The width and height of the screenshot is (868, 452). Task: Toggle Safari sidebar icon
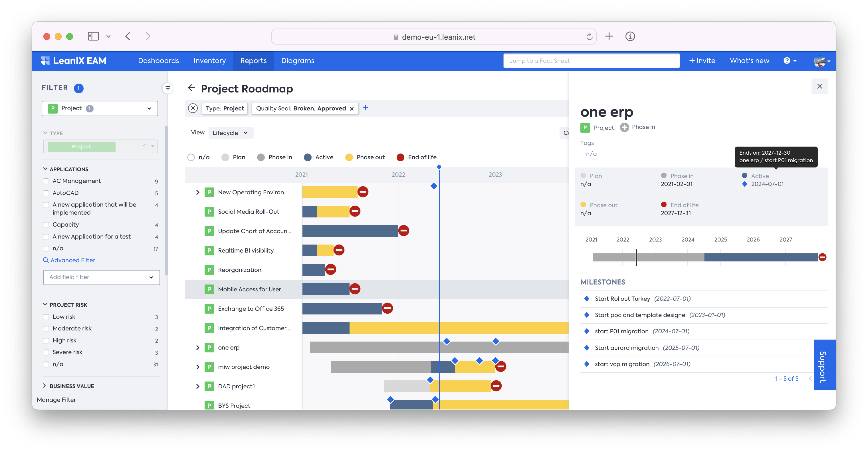pyautogui.click(x=93, y=37)
